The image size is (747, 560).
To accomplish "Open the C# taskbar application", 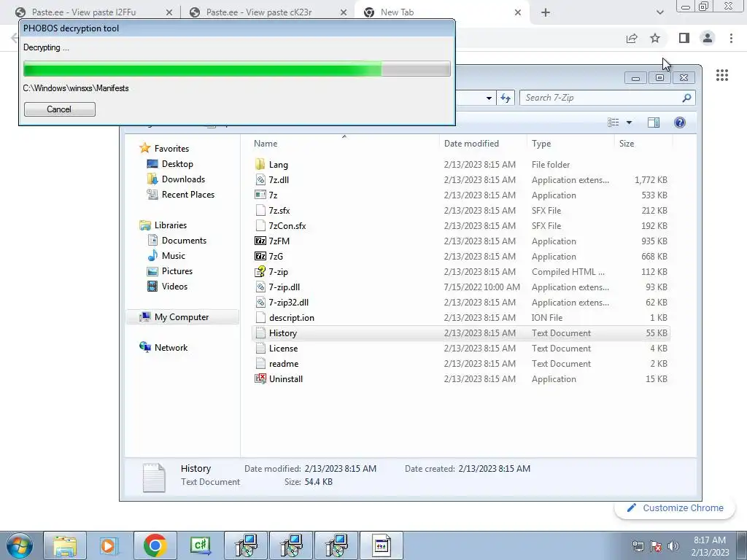I will pyautogui.click(x=200, y=545).
